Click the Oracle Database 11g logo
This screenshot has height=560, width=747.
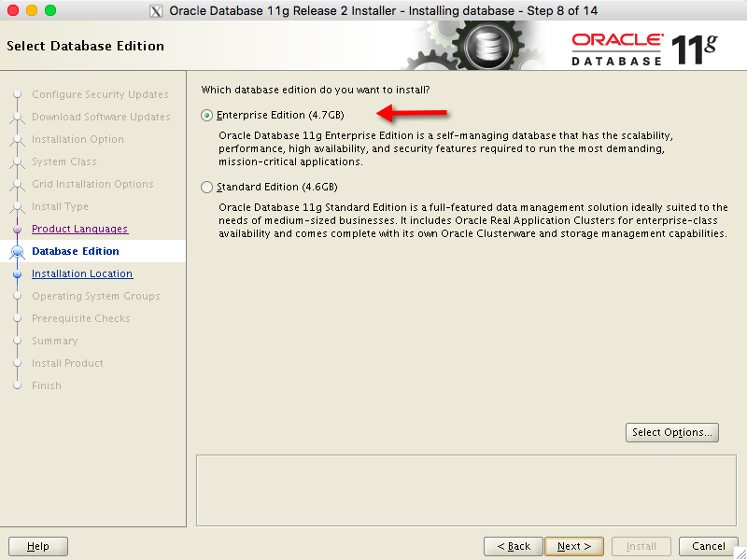click(x=644, y=47)
